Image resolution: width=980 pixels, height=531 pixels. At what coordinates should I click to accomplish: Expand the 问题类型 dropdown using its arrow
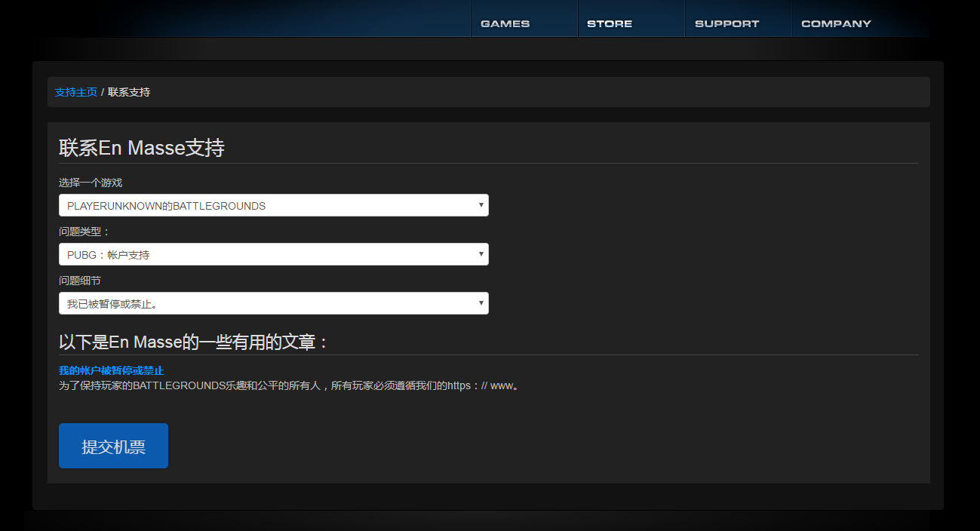pyautogui.click(x=481, y=253)
